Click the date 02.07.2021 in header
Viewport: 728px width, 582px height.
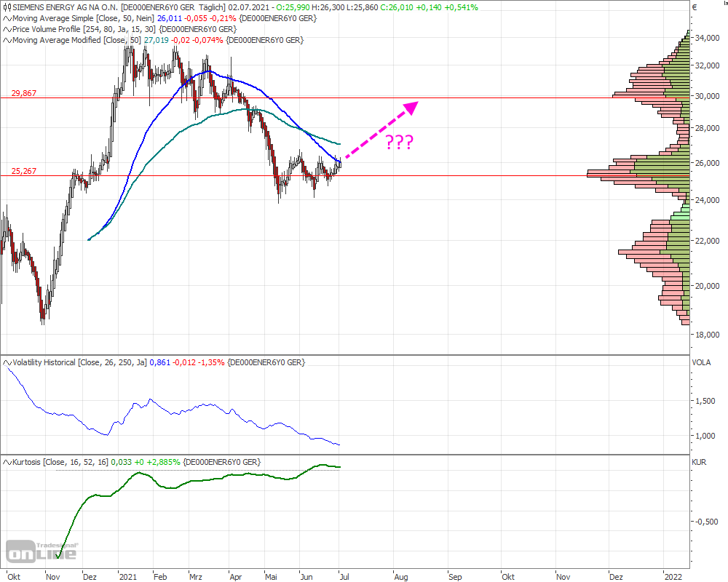(x=248, y=7)
